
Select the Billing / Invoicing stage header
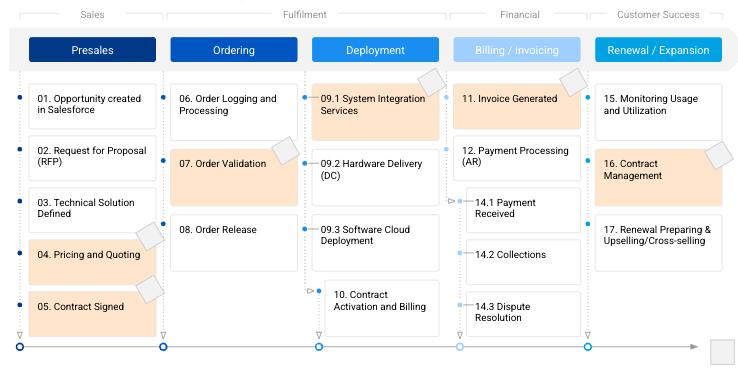517,50
